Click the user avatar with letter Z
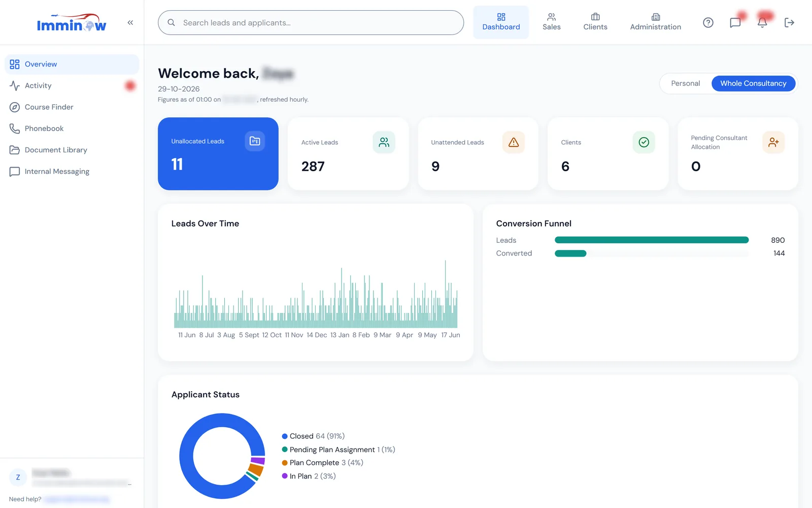Screen dimensions: 812x508 [18, 478]
